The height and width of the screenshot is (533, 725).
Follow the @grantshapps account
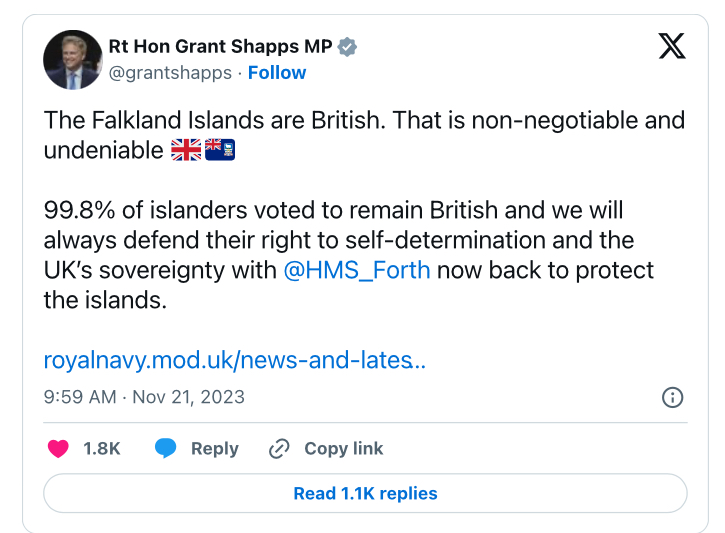coord(276,73)
